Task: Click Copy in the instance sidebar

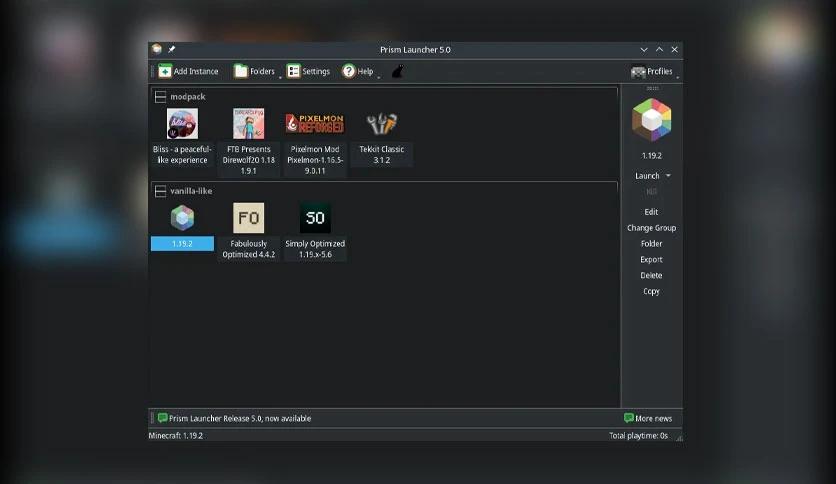Action: point(651,292)
